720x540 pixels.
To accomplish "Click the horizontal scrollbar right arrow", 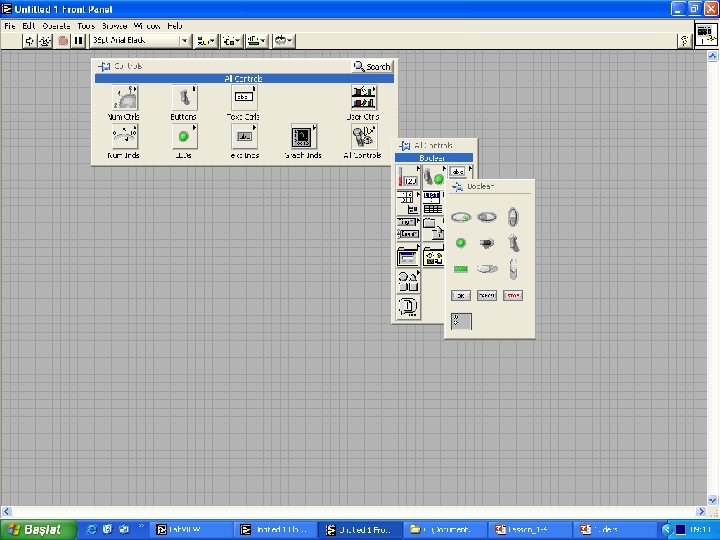I will point(701,511).
